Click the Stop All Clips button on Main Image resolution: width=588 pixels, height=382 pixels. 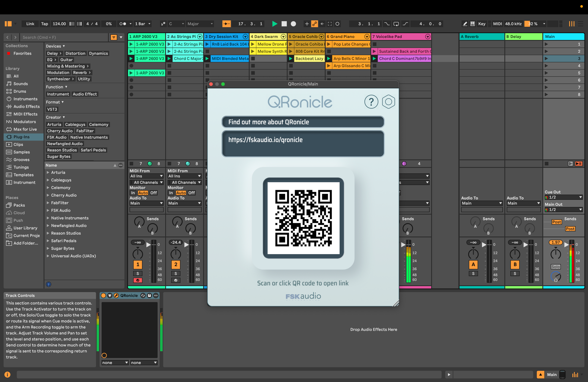click(x=546, y=164)
